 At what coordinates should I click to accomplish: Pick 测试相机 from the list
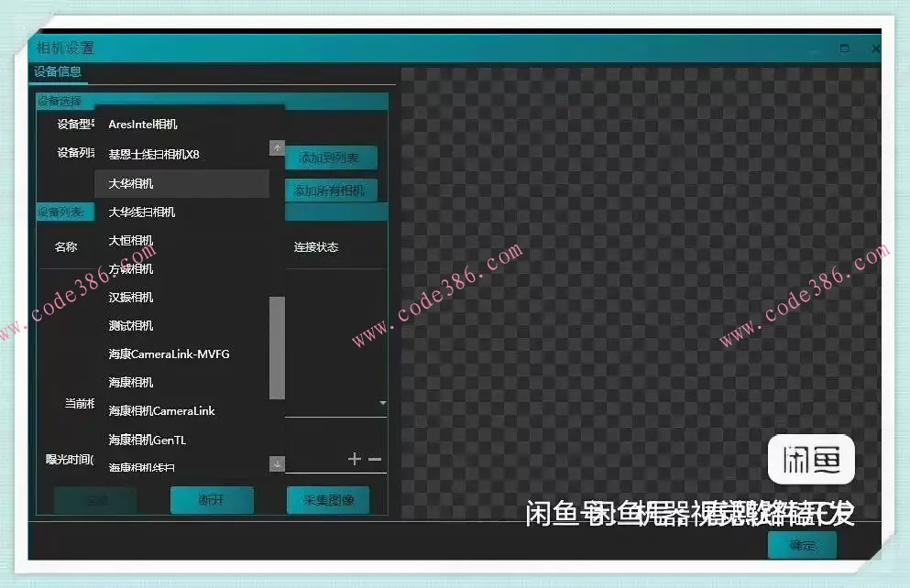click(x=181, y=326)
